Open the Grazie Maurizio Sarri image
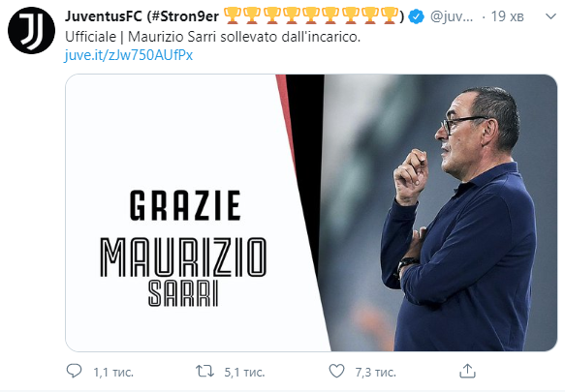Screen dimensions: 565x392 click(311, 213)
